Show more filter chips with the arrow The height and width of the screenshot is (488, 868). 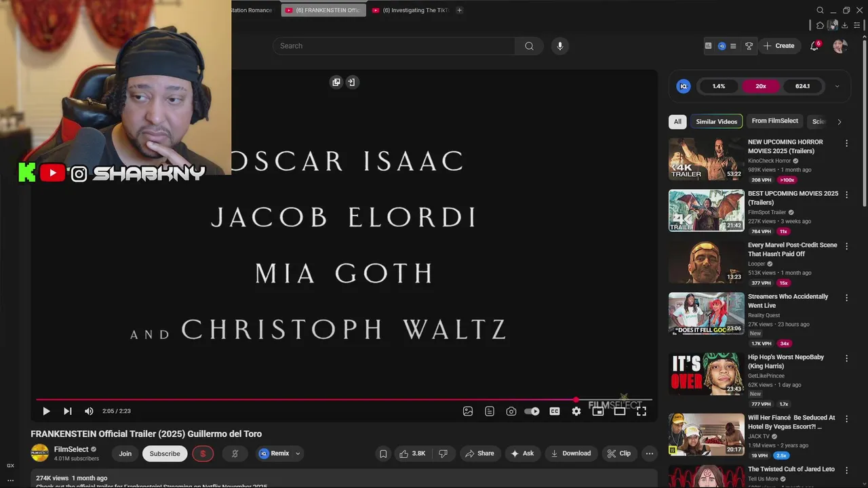pos(839,122)
